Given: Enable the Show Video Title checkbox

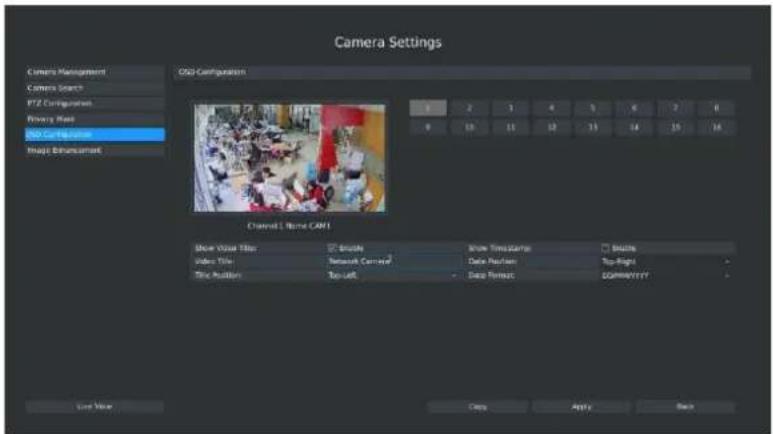Looking at the screenshot, I should pos(332,248).
